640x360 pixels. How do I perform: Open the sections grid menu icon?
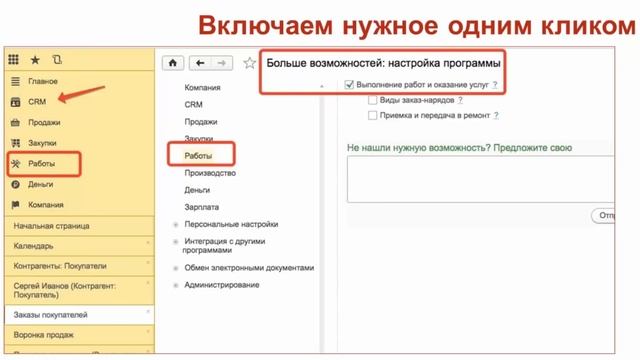point(13,60)
